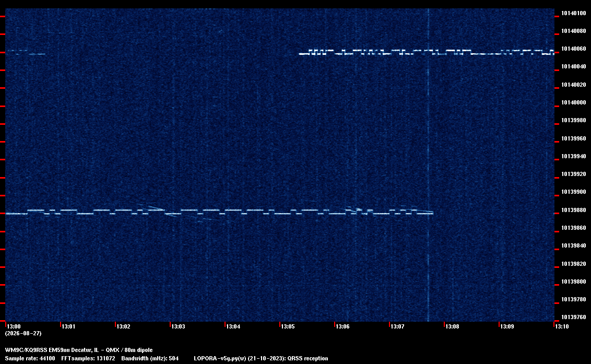Click the 13:05 time axis label
Image resolution: width=591 pixels, height=364 pixels.
[x=288, y=326]
